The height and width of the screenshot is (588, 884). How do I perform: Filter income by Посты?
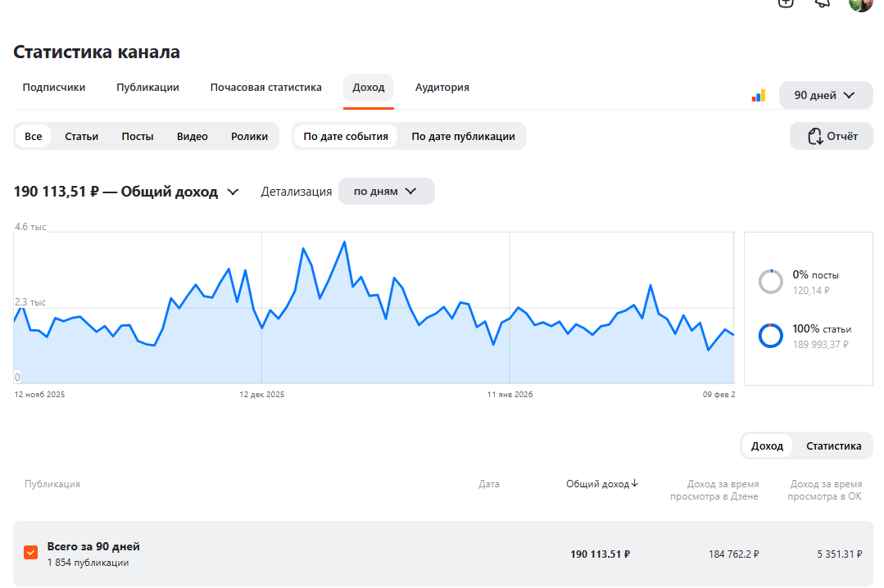(138, 137)
